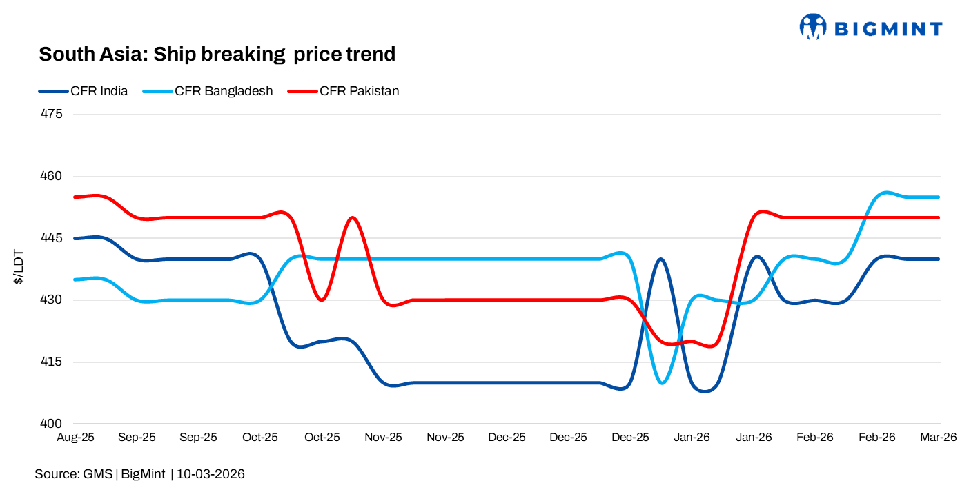The width and height of the screenshot is (980, 490).
Task: Click the first Nov-25 x-axis tick
Action: tap(384, 438)
